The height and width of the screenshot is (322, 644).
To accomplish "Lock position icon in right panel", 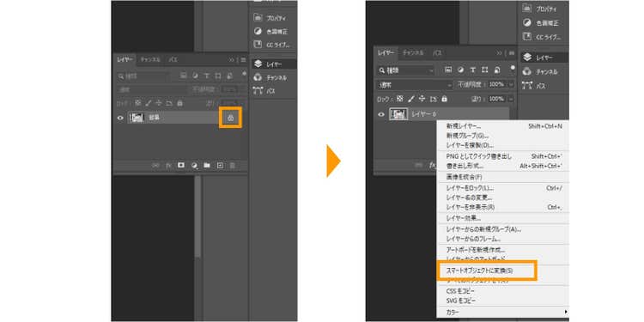I will click(422, 99).
